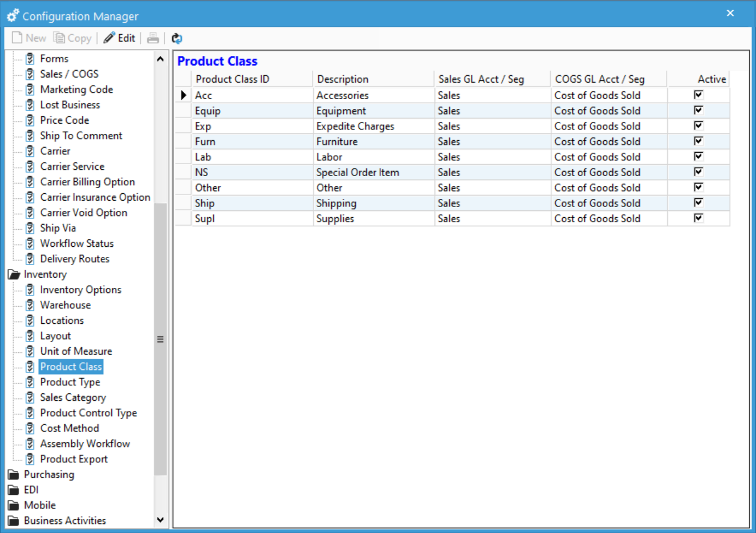
Task: Click the refresh icon in the toolbar
Action: click(x=177, y=38)
